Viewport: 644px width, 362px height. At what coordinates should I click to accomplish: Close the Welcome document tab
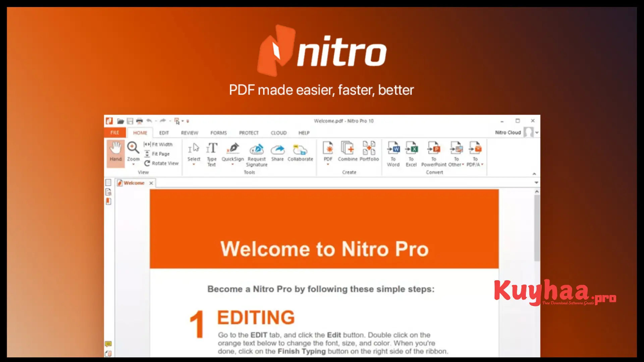tap(151, 183)
